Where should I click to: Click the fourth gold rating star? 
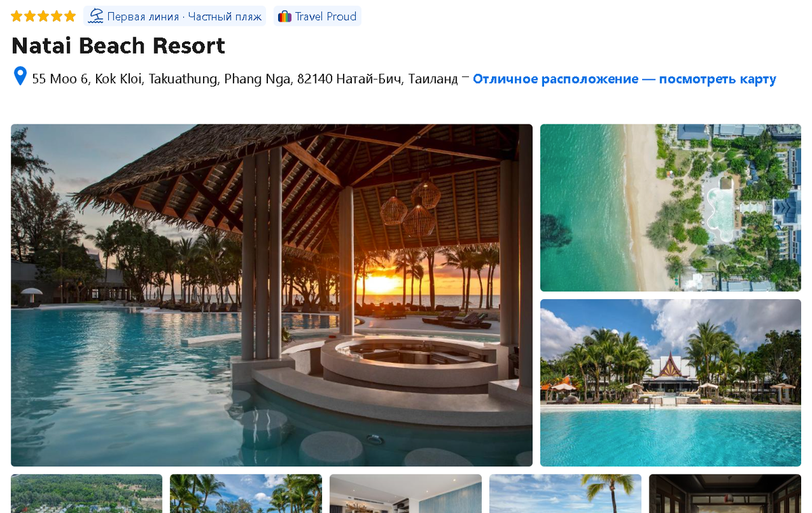[x=57, y=16]
